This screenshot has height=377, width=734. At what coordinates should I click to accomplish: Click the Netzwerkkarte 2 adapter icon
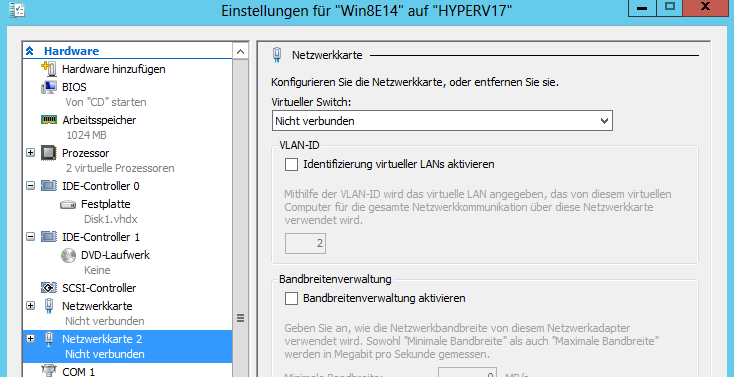[49, 339]
